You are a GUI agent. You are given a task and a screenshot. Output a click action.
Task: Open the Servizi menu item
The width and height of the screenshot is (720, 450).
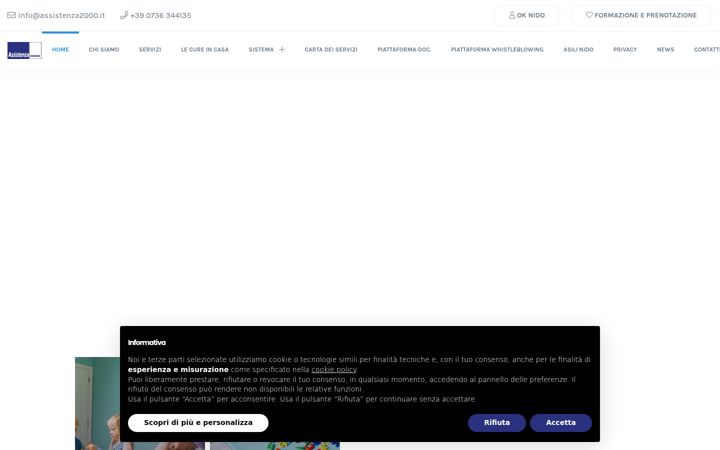pos(150,50)
